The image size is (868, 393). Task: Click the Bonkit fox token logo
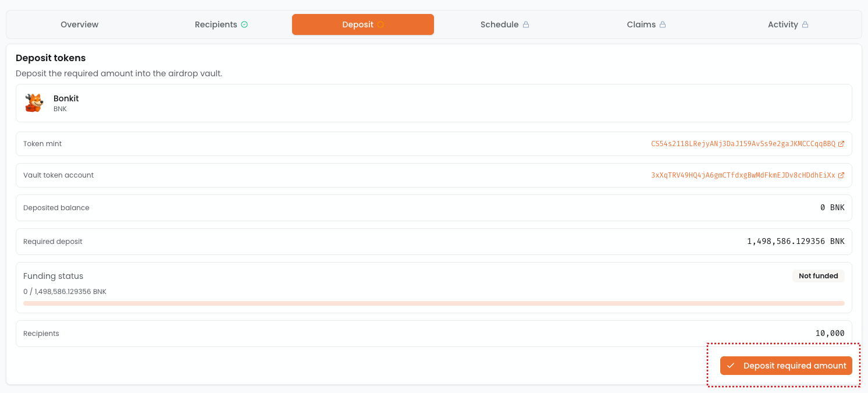point(34,103)
